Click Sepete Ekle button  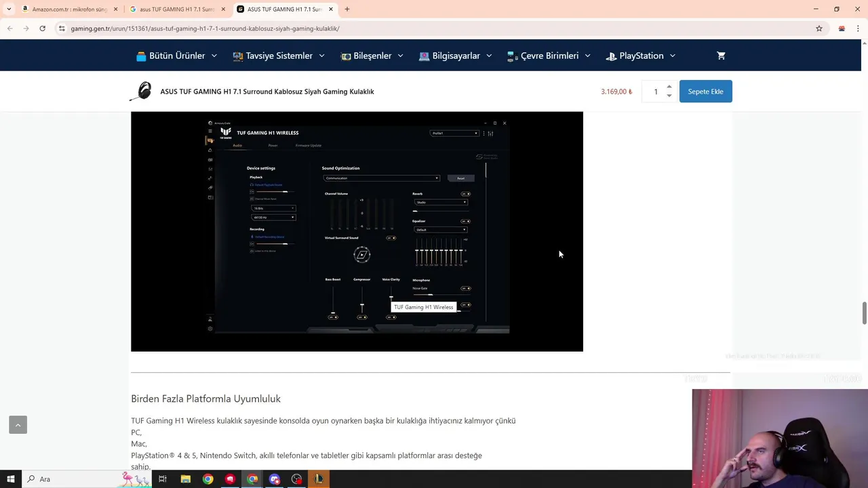coord(705,91)
